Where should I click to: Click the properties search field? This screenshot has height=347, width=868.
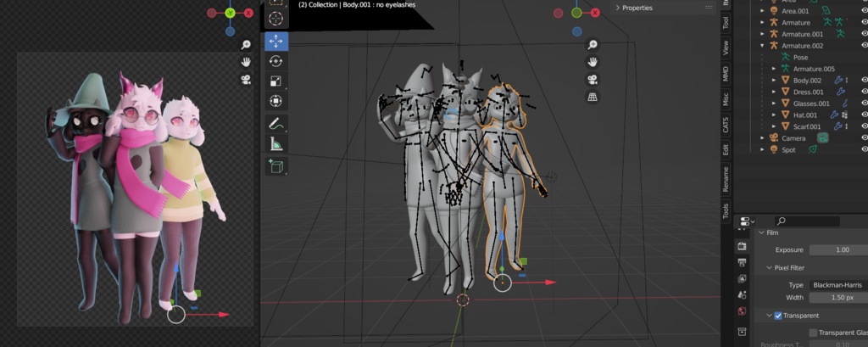[x=807, y=221]
